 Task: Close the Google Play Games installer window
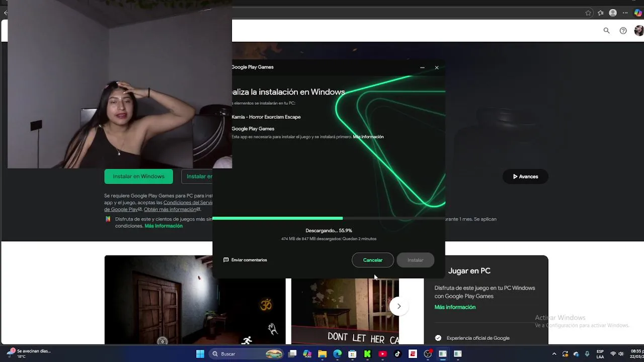tap(437, 67)
